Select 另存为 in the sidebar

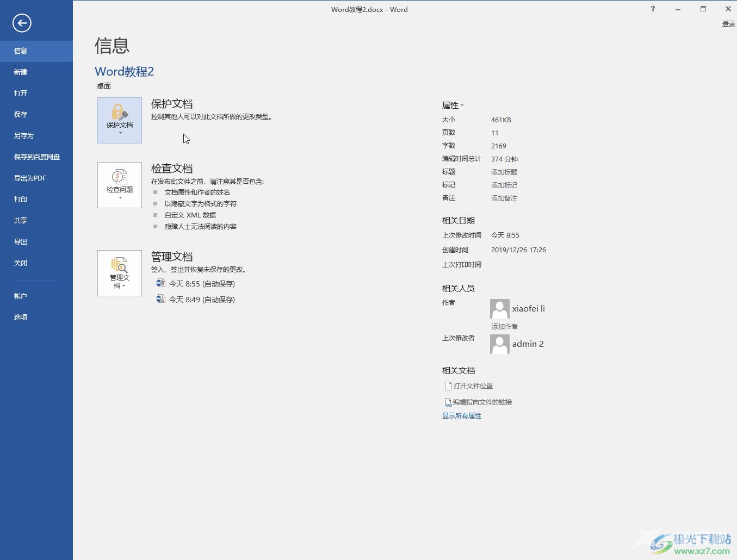pyautogui.click(x=36, y=136)
